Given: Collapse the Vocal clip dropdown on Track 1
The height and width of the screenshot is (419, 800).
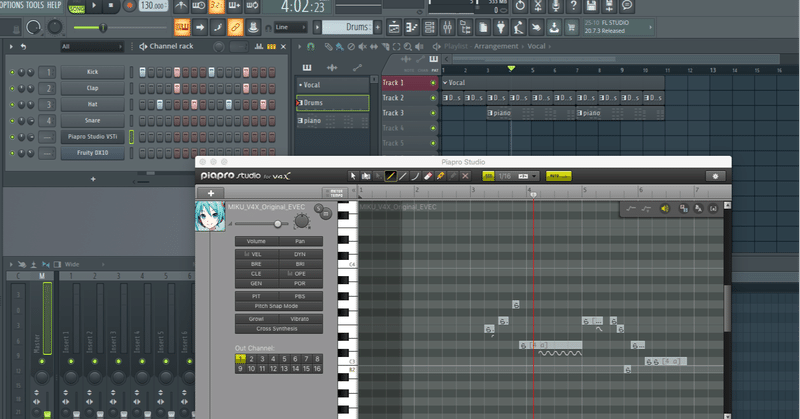Looking at the screenshot, I should pos(445,82).
